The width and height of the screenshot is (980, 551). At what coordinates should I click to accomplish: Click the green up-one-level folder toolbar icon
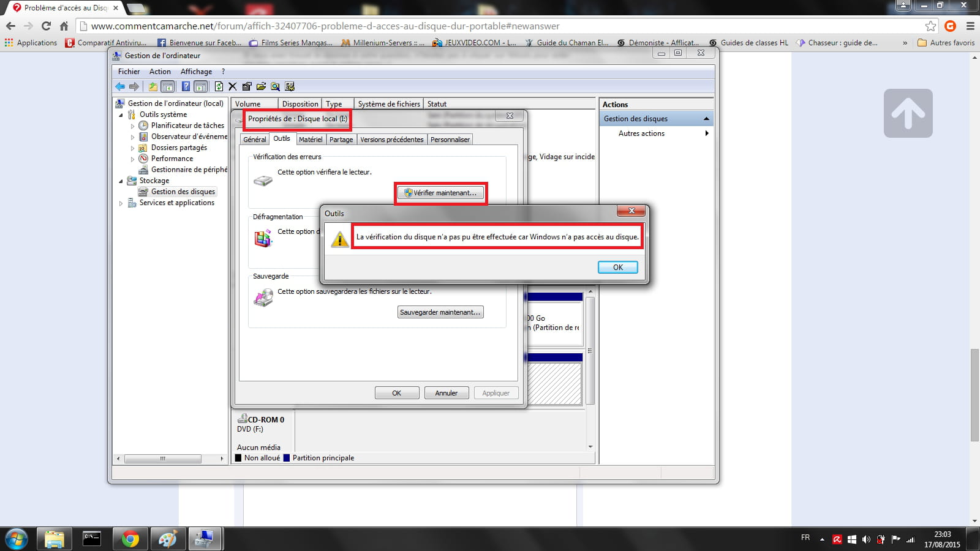[x=153, y=86]
